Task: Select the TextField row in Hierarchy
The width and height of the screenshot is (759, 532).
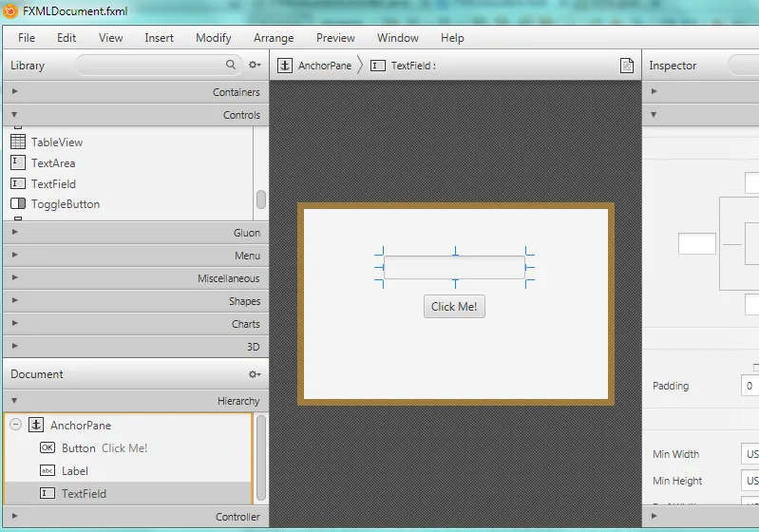Action: [128, 493]
